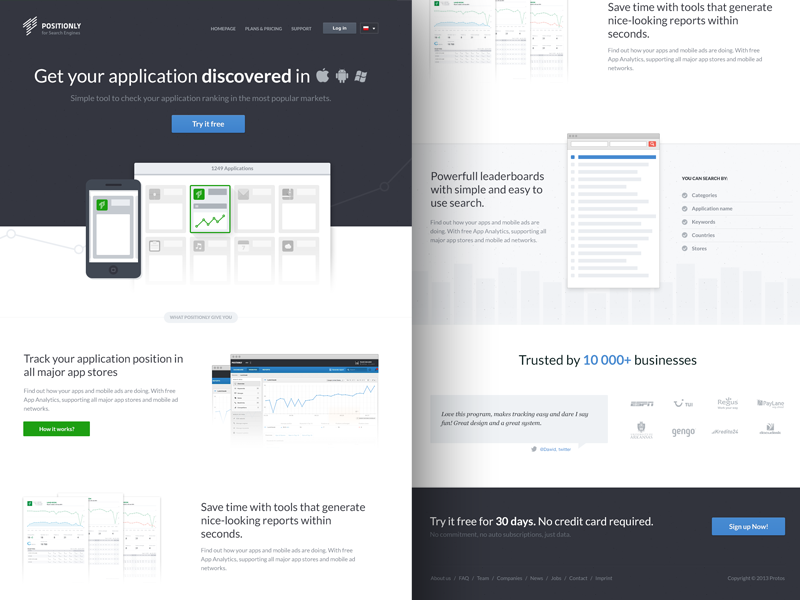Click the @David, twitter attribution link
Viewport: 800px width, 600px height.
pyautogui.click(x=555, y=449)
